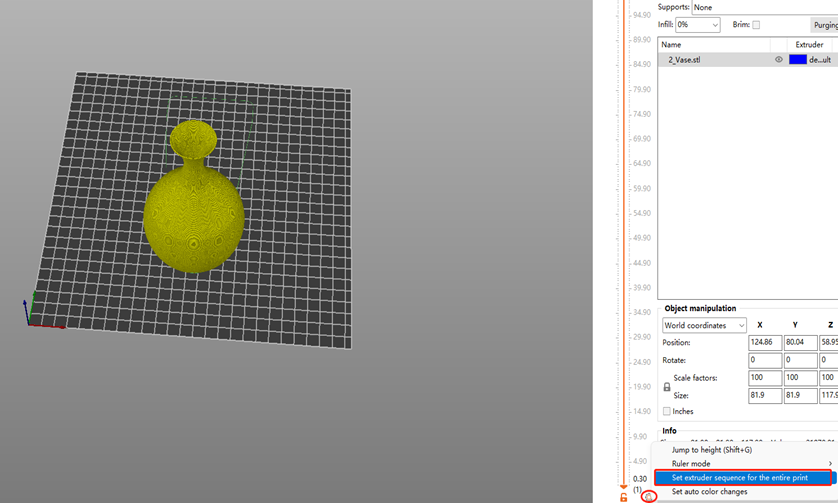Click the Rotate Y input field
Screen dimensions: 838x503
click(x=800, y=360)
